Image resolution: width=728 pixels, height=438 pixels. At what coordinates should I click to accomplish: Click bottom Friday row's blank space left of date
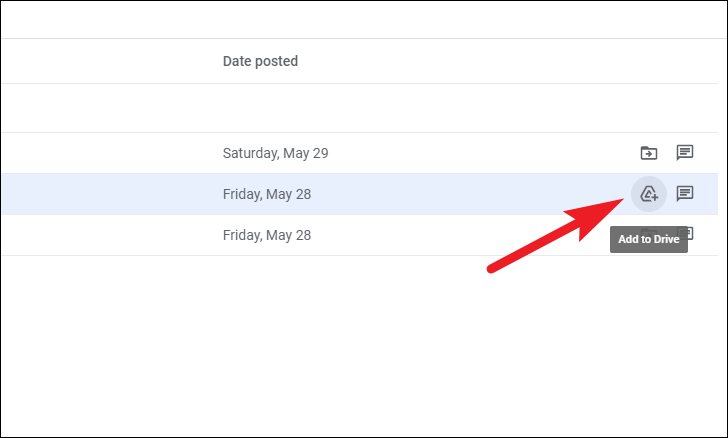[111, 235]
